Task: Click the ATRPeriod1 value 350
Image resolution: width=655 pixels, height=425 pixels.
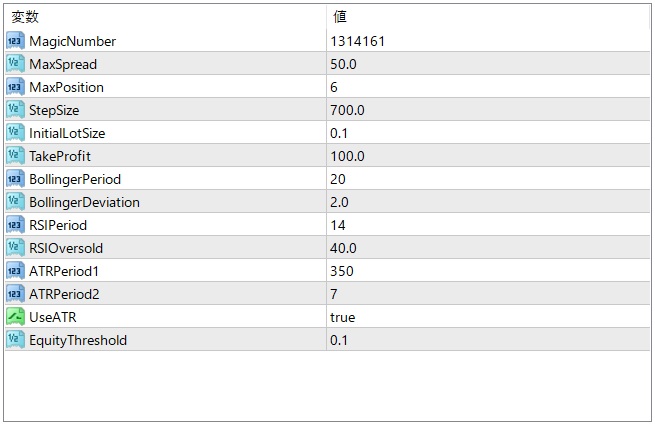Action: 342,271
